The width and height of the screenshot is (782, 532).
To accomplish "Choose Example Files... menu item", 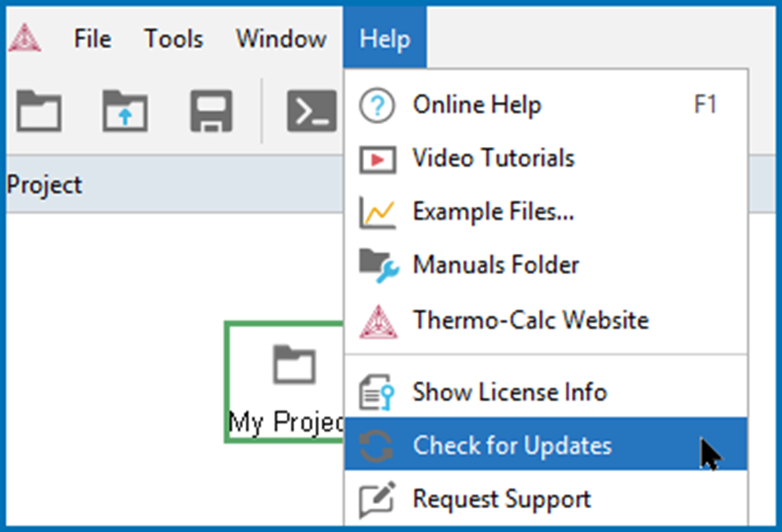I will click(546, 211).
